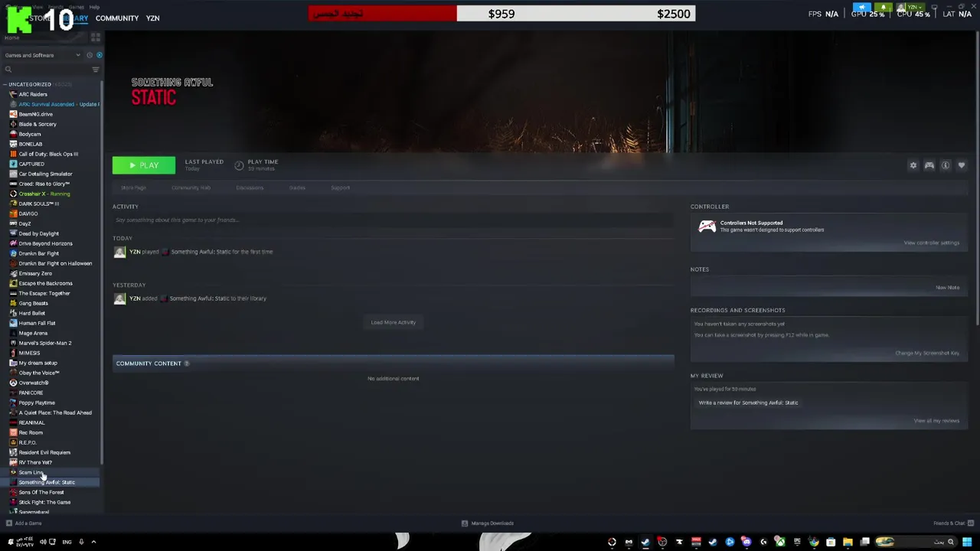Select Stick Fight: The Game entry
The width and height of the screenshot is (980, 551).
tap(44, 502)
